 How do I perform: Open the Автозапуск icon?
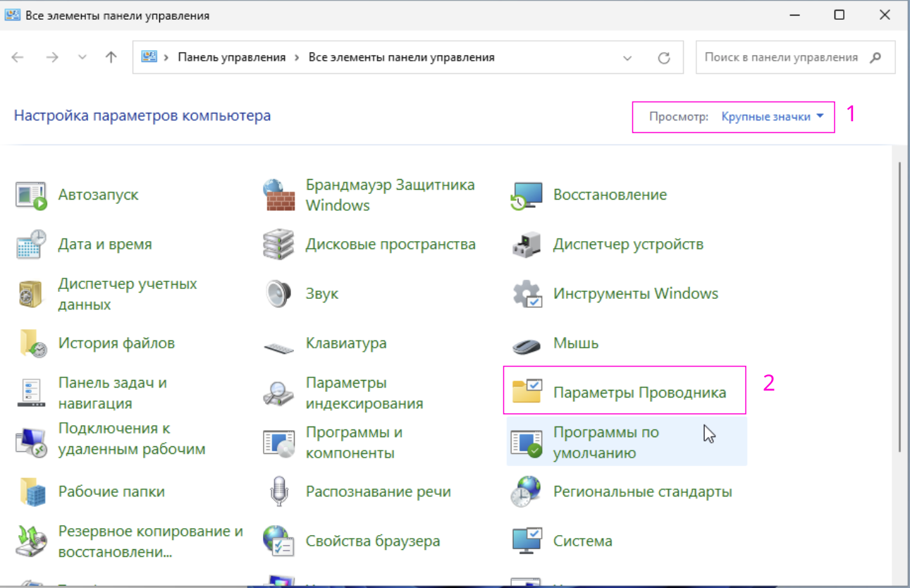31,195
